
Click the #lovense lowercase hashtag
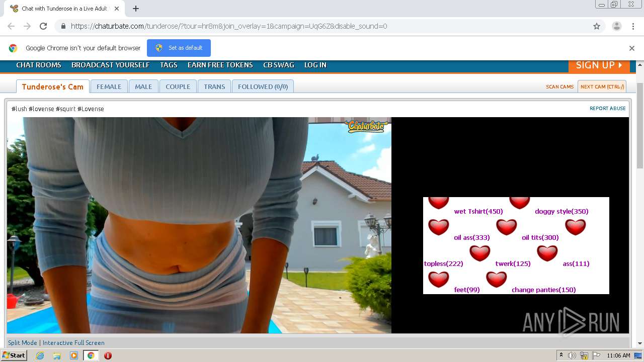(41, 109)
